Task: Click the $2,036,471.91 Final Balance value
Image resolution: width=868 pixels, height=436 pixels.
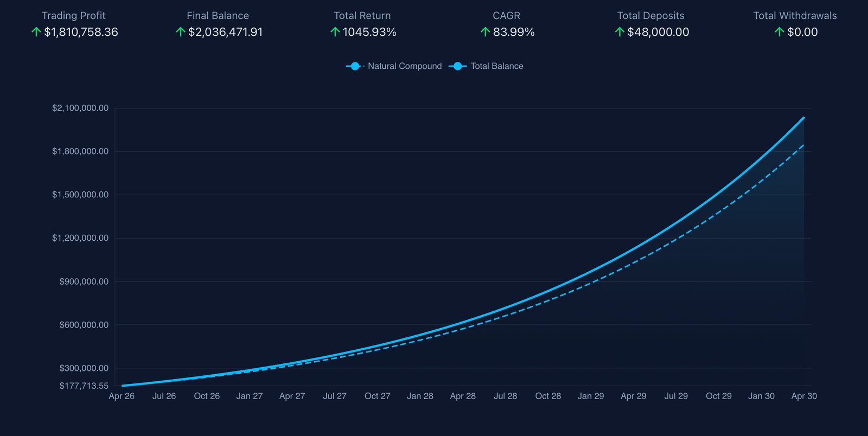Action: pos(225,32)
